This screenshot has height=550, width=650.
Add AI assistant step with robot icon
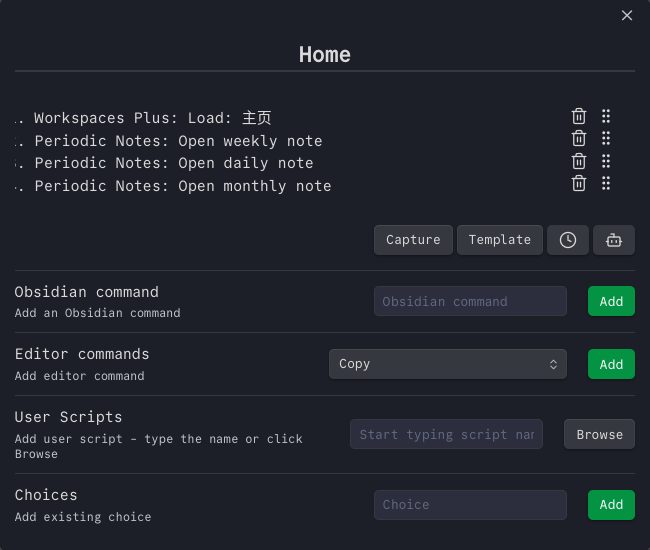[x=613, y=240]
